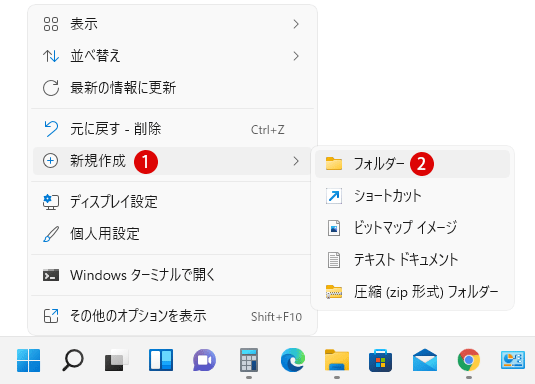Viewport: 535px width, 384px height.
Task: Click the undo arrow icon
Action: click(x=51, y=129)
